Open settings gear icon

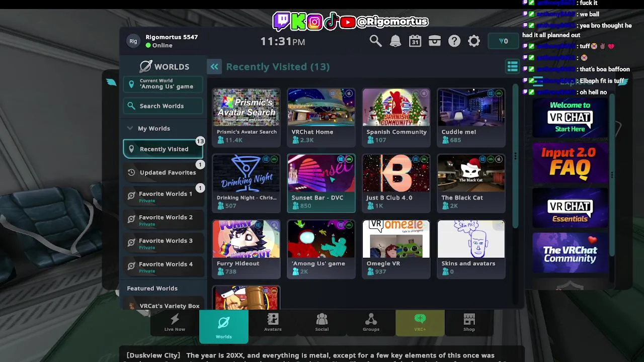474,41
